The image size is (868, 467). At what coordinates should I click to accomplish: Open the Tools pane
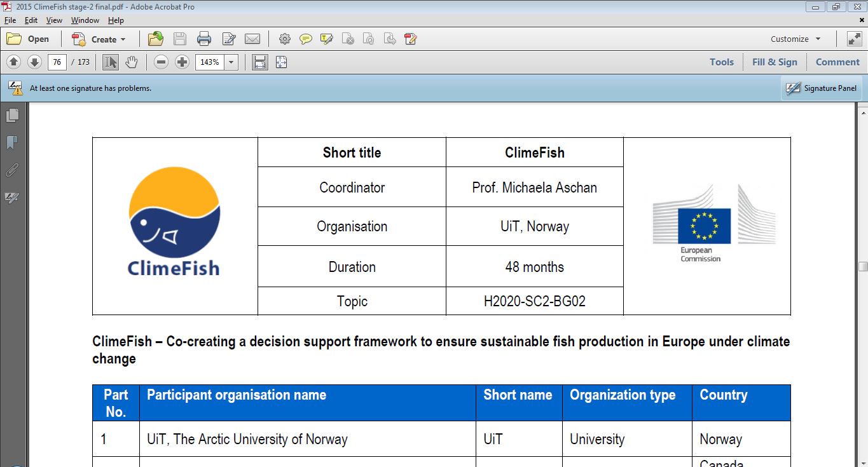pyautogui.click(x=722, y=62)
